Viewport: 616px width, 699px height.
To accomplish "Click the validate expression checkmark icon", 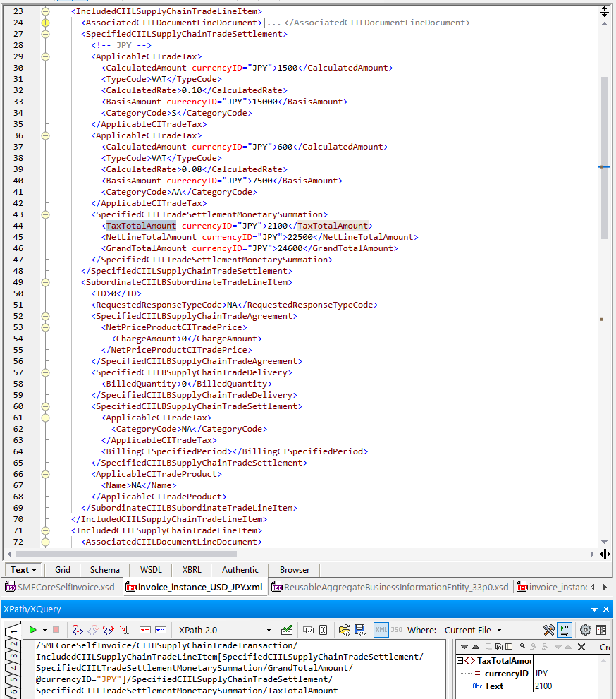I will pos(287,630).
